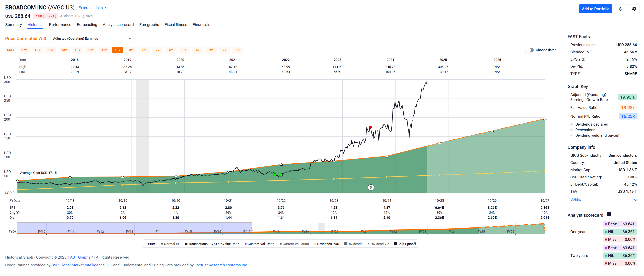Select the 3Y time range

pos(211,50)
